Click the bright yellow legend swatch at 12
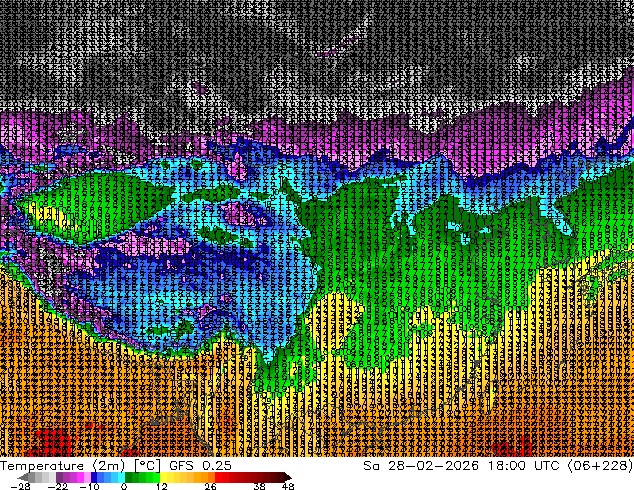Image resolution: width=634 pixels, height=490 pixels. tap(163, 477)
